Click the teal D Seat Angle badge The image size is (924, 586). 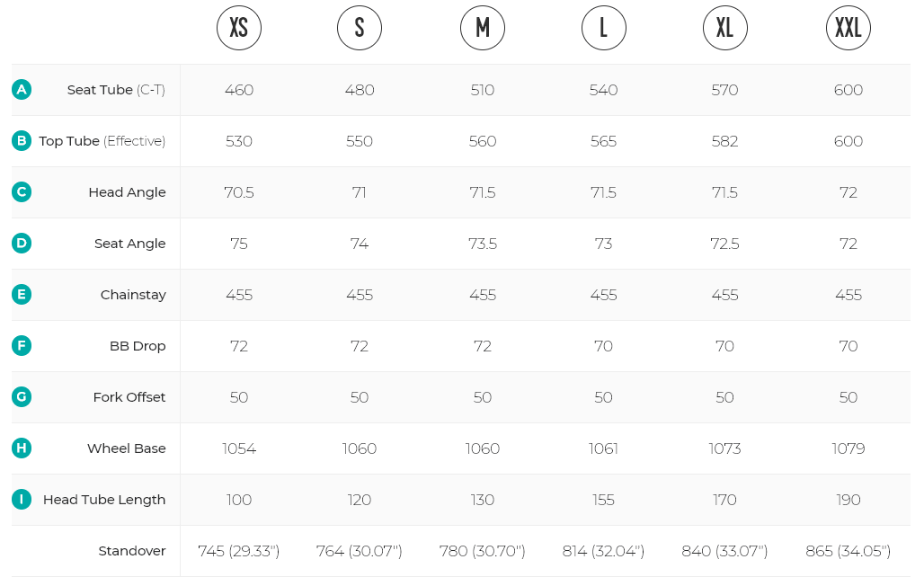click(x=22, y=244)
